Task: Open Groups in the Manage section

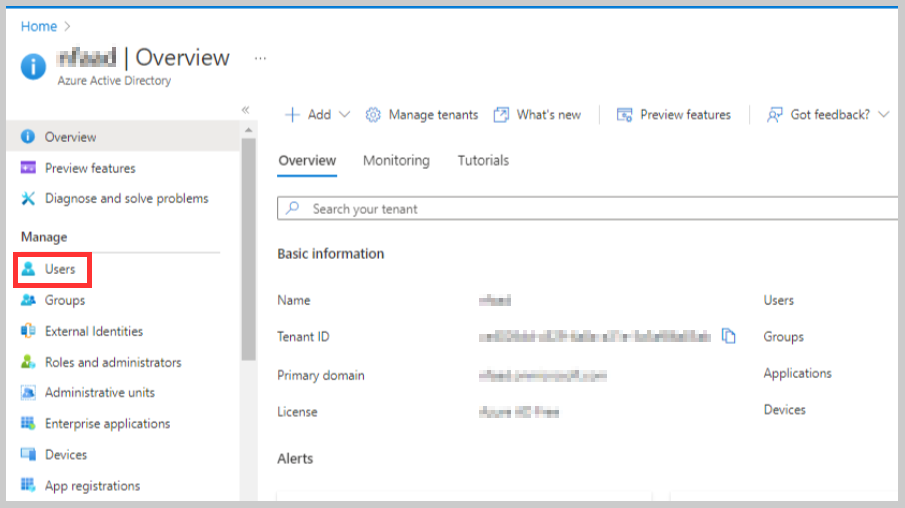Action: 65,300
